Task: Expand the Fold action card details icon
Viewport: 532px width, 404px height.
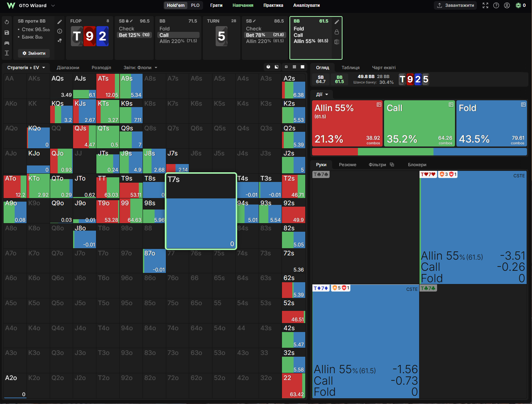Action: pyautogui.click(x=523, y=105)
